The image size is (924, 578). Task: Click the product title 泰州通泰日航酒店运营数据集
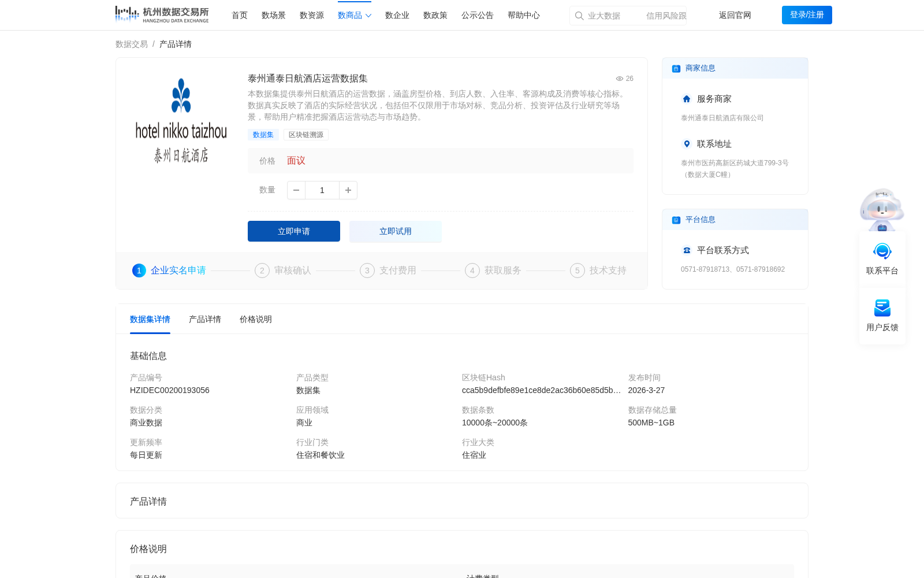pyautogui.click(x=308, y=79)
